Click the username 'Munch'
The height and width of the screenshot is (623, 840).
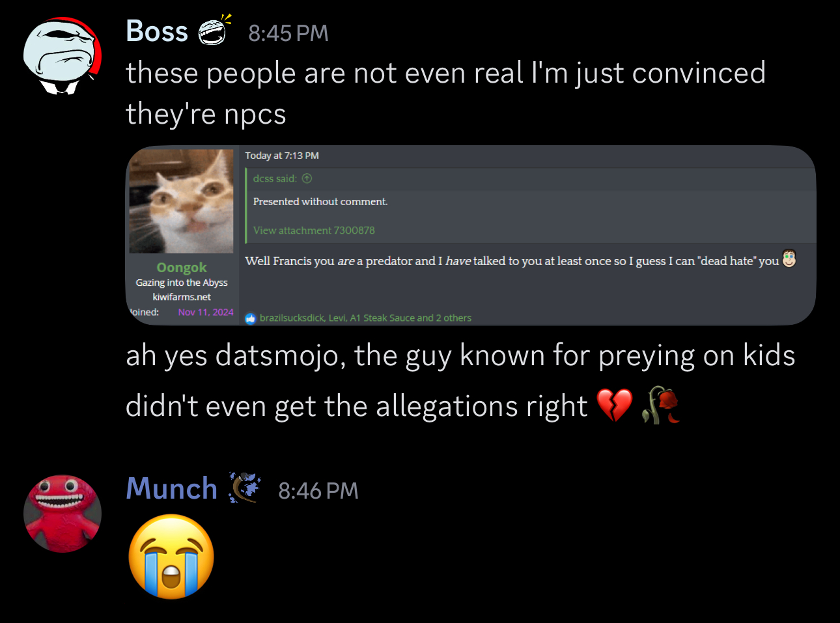172,488
